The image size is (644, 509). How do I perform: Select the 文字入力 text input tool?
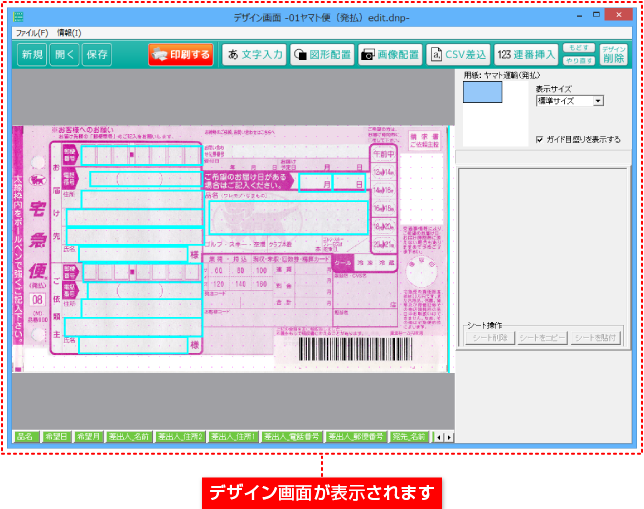255,55
